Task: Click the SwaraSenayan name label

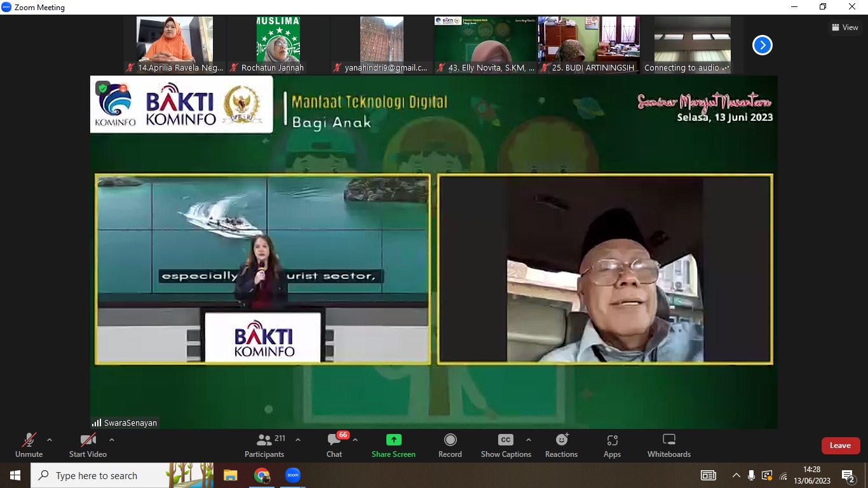Action: (x=130, y=423)
